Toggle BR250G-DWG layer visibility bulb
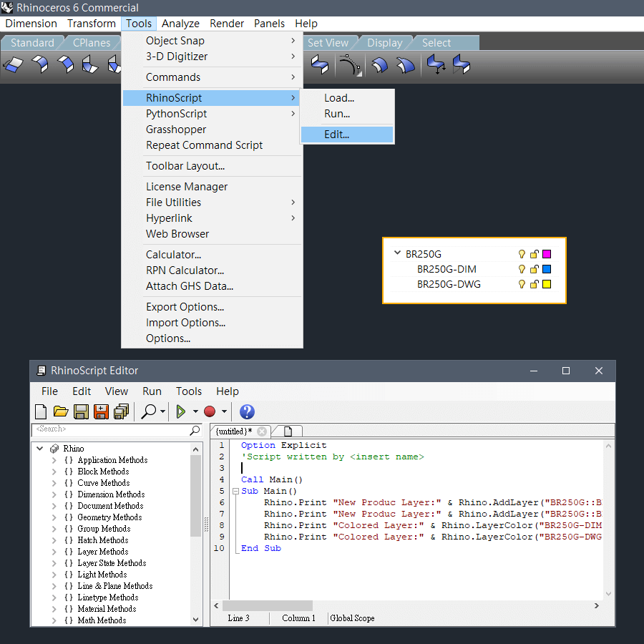This screenshot has height=644, width=644. point(522,284)
